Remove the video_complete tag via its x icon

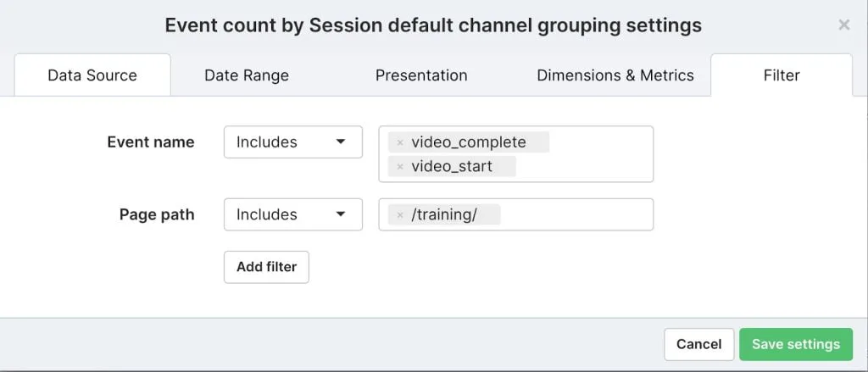pos(400,143)
